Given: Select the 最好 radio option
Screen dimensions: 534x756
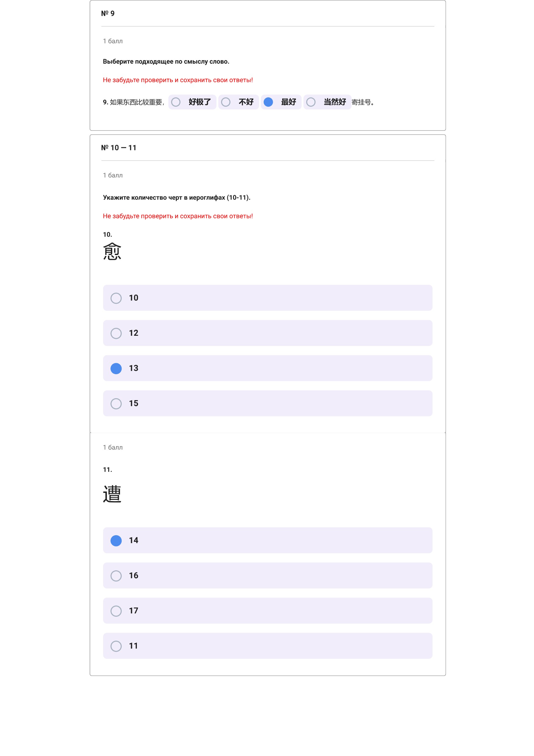Looking at the screenshot, I should [x=281, y=102].
